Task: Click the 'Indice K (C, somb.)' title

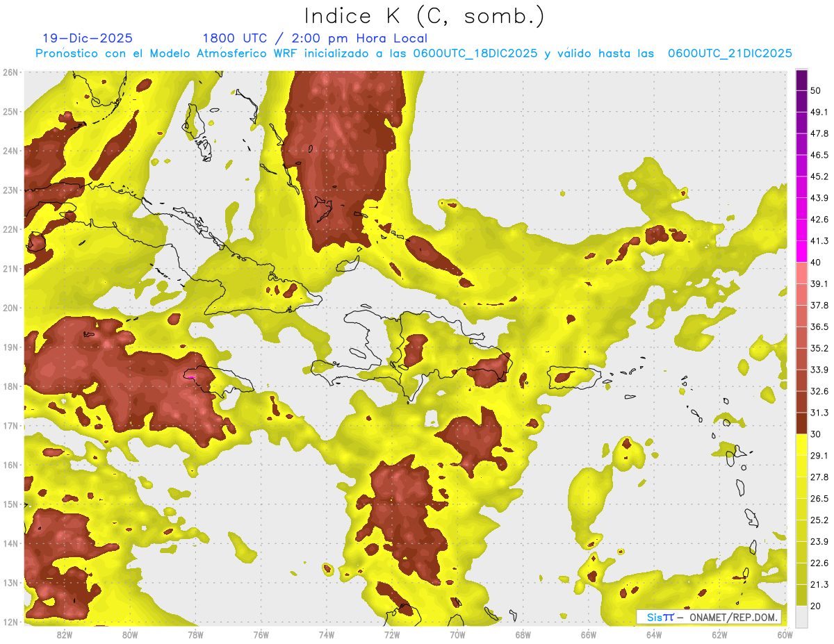Action: pos(425,16)
